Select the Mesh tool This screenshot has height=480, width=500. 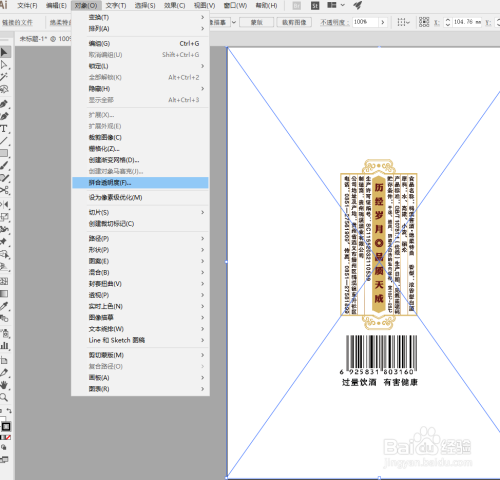click(4, 281)
